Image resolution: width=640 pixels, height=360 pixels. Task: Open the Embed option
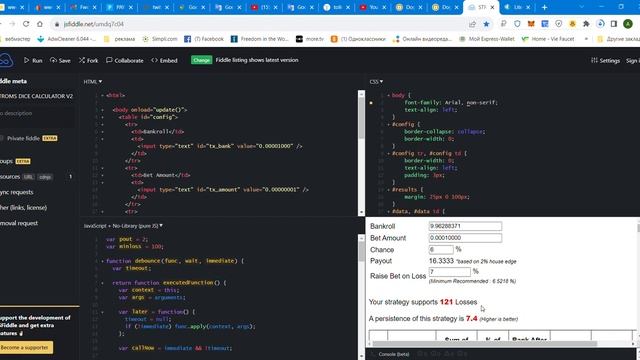(x=164, y=60)
